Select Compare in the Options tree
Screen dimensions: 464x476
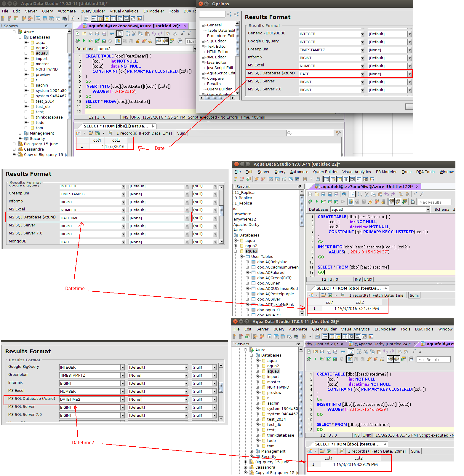pyautogui.click(x=215, y=79)
